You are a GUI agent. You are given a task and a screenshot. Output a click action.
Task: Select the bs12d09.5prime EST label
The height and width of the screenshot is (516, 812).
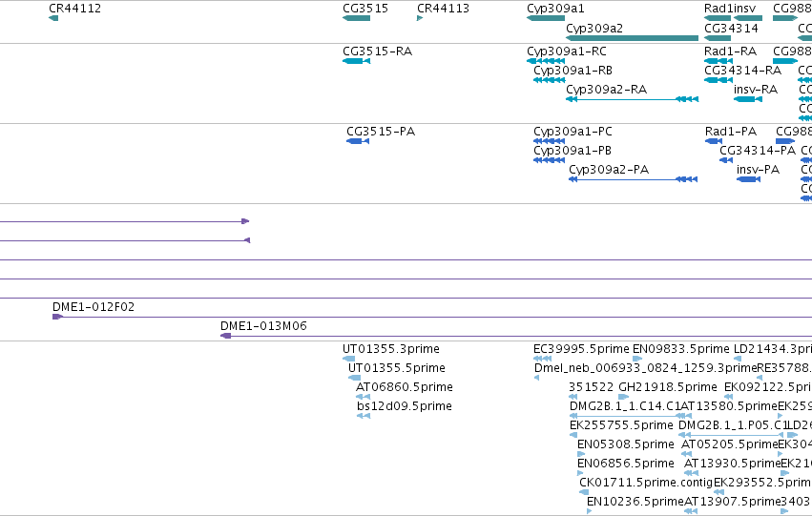tap(405, 406)
